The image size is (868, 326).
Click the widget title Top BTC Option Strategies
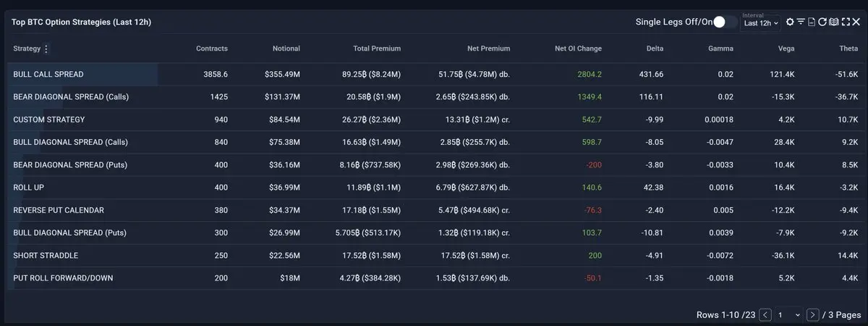pos(81,22)
